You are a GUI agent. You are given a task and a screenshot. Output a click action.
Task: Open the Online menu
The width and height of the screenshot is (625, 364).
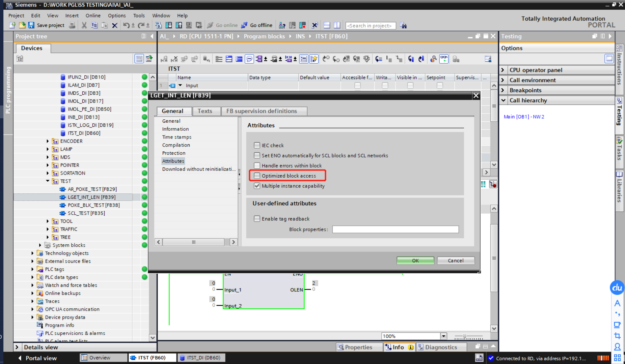pyautogui.click(x=93, y=16)
